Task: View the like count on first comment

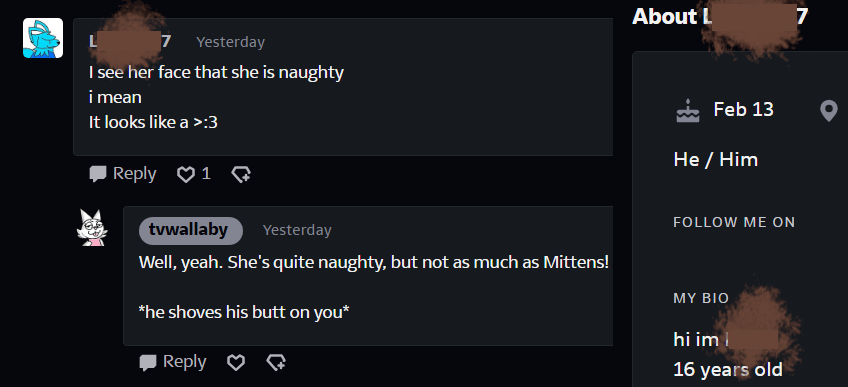Action: click(206, 174)
